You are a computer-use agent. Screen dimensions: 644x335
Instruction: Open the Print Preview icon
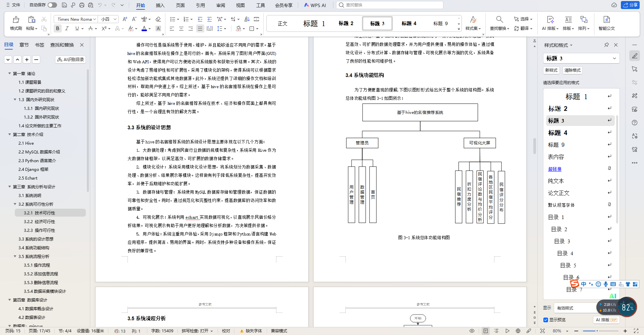[91, 5]
